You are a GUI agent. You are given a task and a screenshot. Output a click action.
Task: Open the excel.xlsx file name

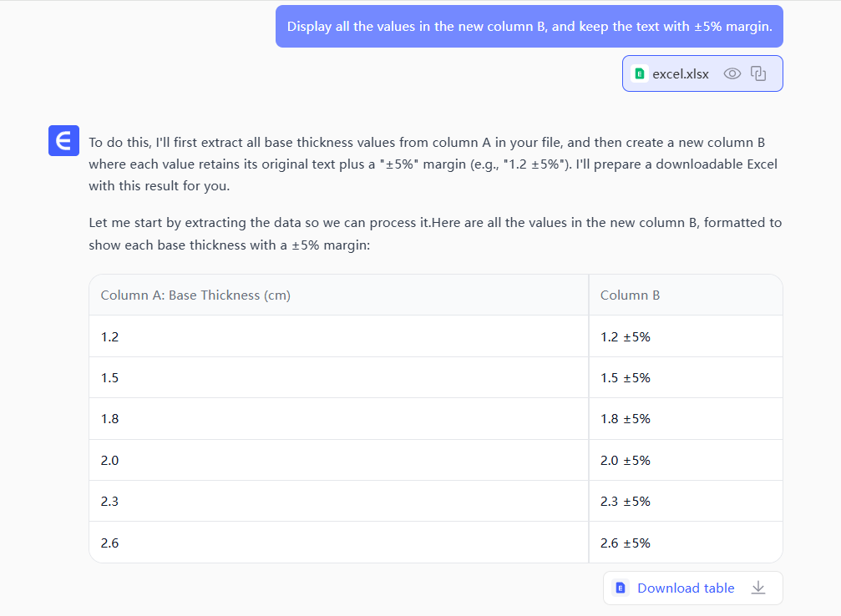[680, 73]
